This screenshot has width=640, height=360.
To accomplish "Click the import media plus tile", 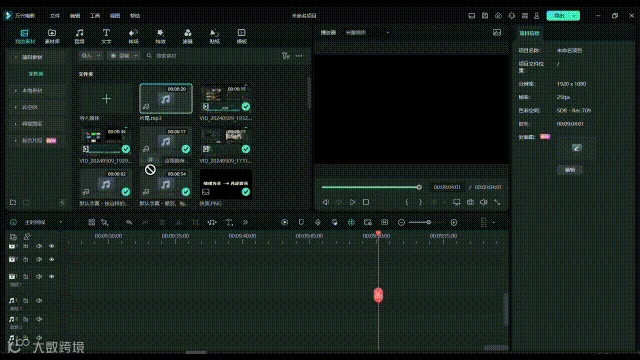I will tap(106, 99).
